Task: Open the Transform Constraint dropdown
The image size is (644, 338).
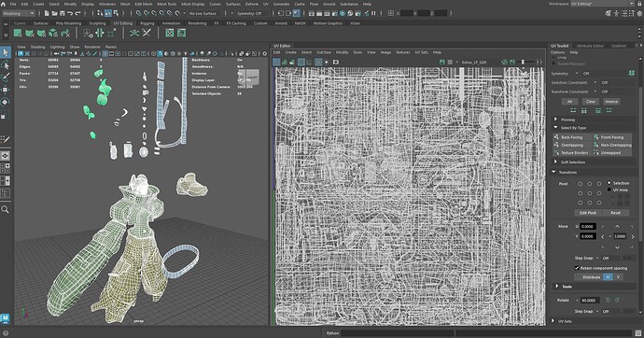Action: [595, 92]
